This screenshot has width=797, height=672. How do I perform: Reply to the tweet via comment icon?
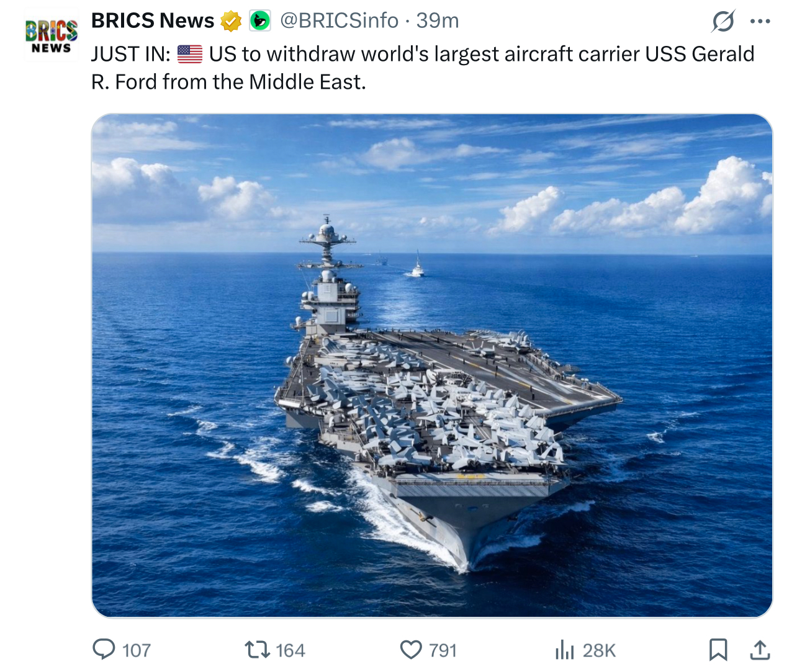click(104, 650)
